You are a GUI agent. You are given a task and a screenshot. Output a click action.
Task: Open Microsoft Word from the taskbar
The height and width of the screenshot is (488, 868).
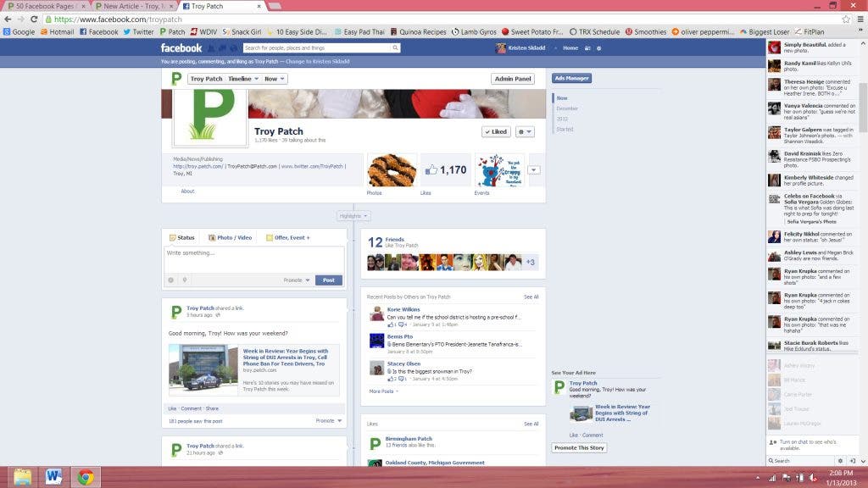pos(53,477)
